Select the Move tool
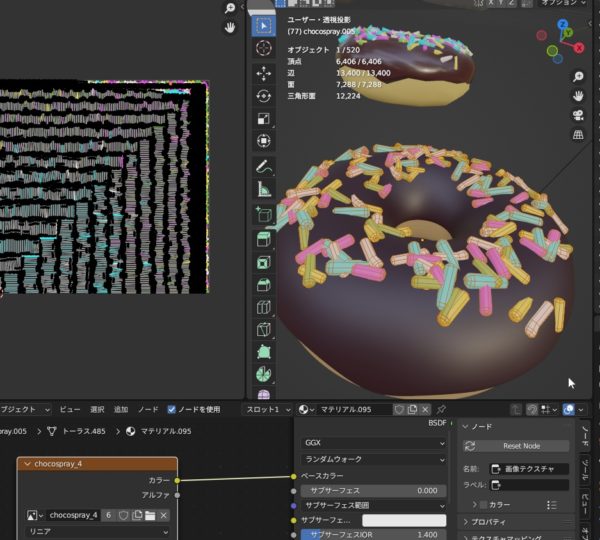Viewport: 600px width, 540px height. tap(263, 73)
